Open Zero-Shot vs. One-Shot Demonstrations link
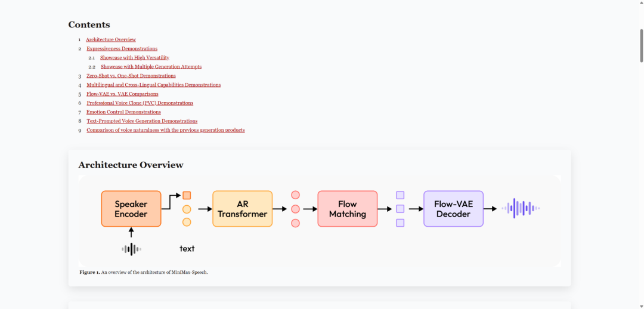The width and height of the screenshot is (644, 309). (131, 76)
